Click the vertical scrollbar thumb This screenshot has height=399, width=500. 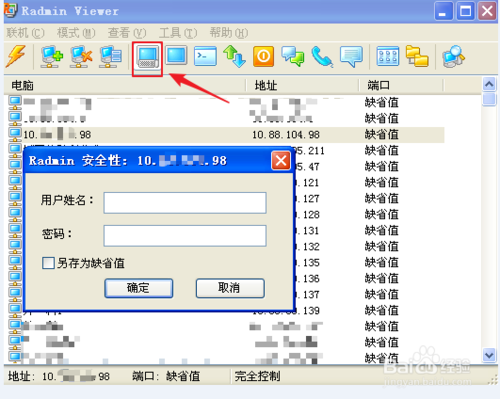489,99
